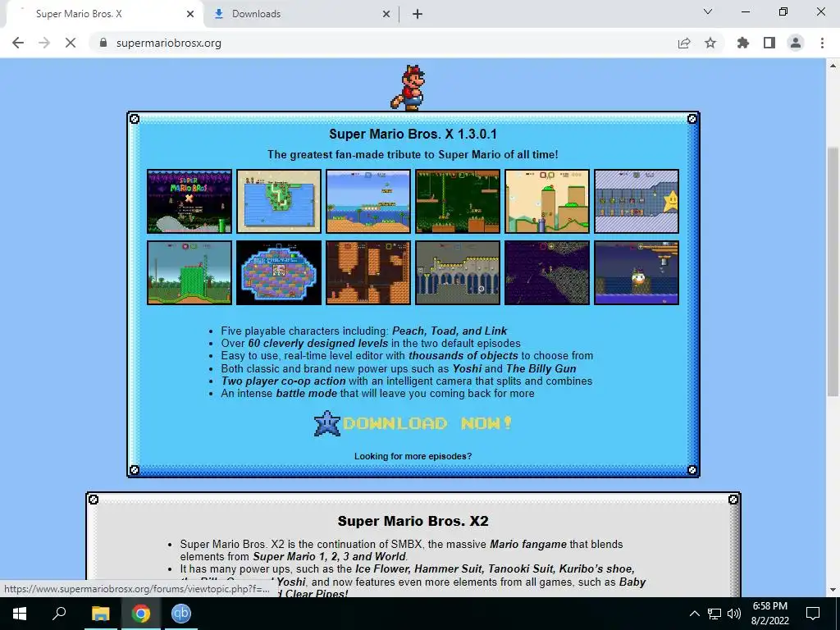The image size is (840, 630).
Task: Open the orange brick cave level thumbnail
Action: [368, 272]
